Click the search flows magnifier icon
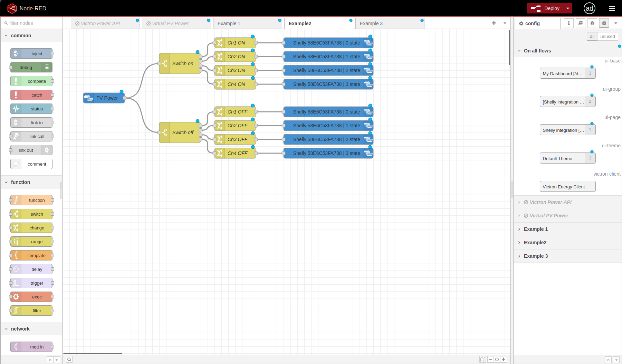The image size is (622, 364). tap(69, 360)
